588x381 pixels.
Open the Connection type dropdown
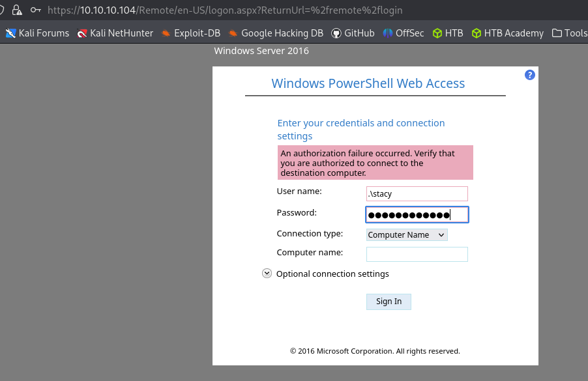[x=407, y=235]
